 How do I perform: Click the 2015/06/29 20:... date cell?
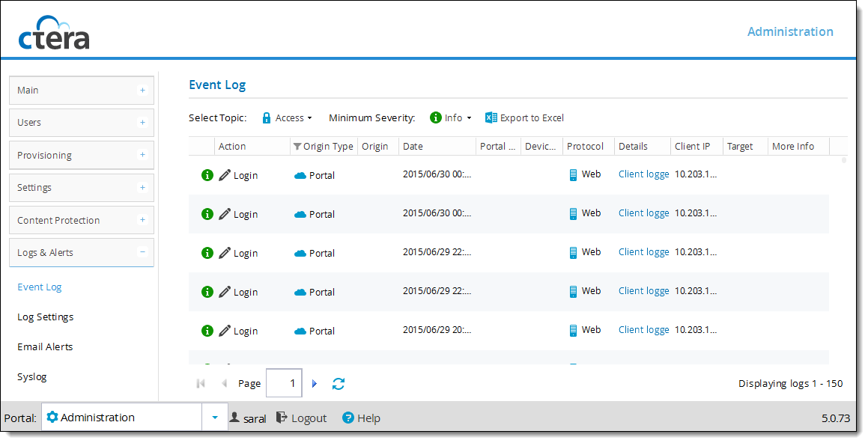[437, 329]
